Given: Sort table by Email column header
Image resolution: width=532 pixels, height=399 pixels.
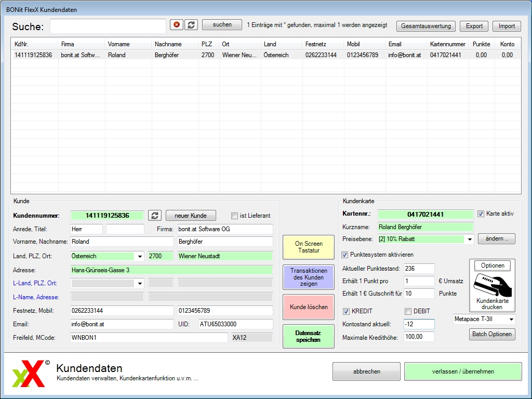Looking at the screenshot, I should tap(406, 44).
